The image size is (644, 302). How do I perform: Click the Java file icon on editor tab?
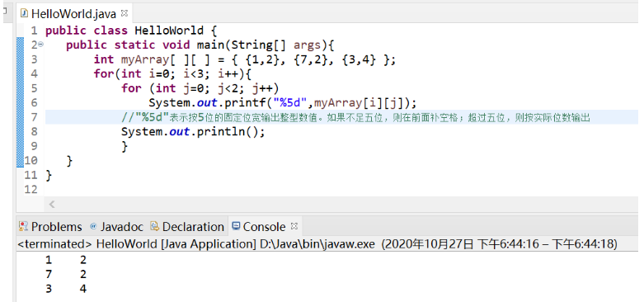[24, 13]
